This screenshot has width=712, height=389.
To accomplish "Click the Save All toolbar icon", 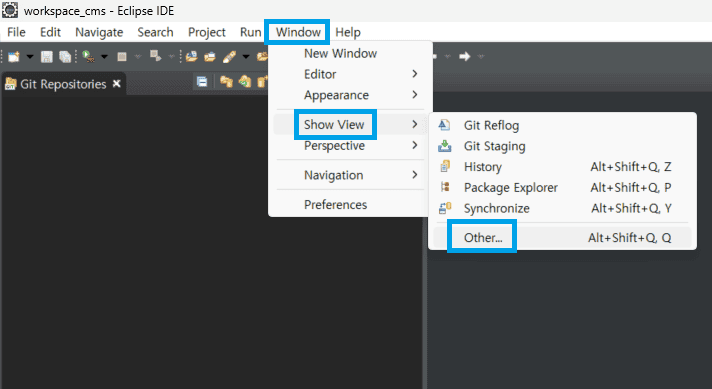I will point(65,57).
